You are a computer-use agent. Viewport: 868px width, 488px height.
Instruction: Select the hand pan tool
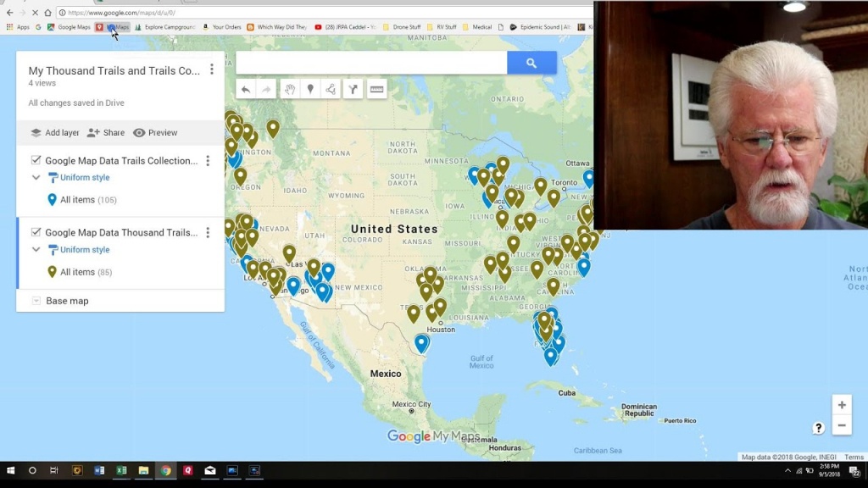tap(290, 90)
